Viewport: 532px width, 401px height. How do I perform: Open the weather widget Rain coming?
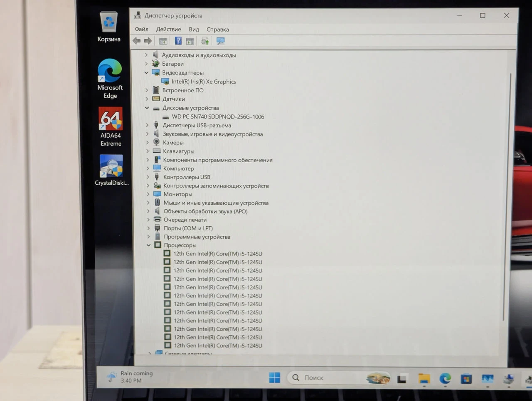(130, 377)
